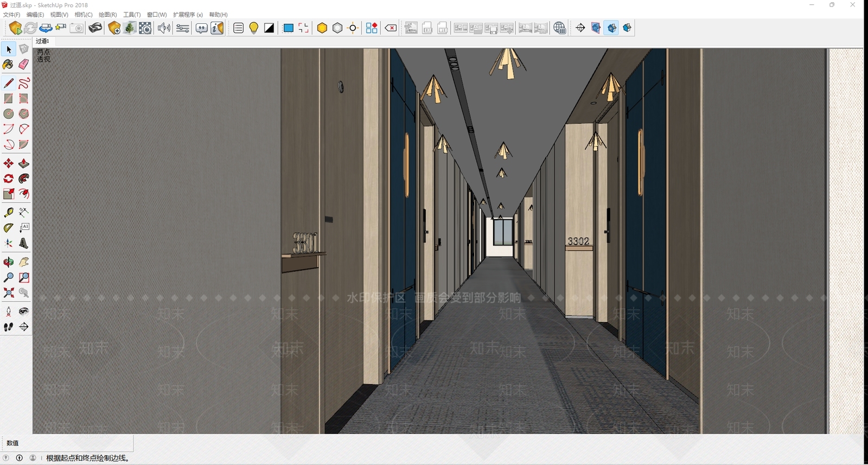Select the Walk footprints tool

[x=9, y=327]
